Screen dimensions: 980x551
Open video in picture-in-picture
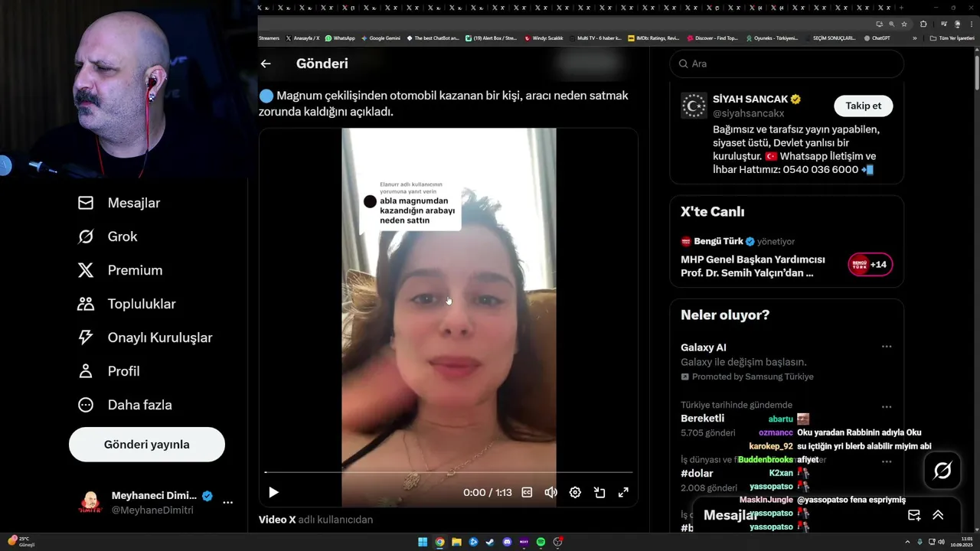(x=599, y=493)
